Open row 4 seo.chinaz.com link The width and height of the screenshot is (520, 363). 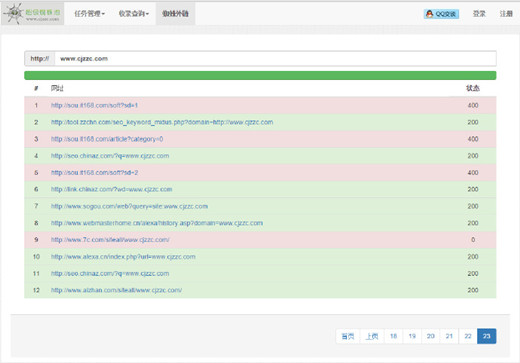110,156
